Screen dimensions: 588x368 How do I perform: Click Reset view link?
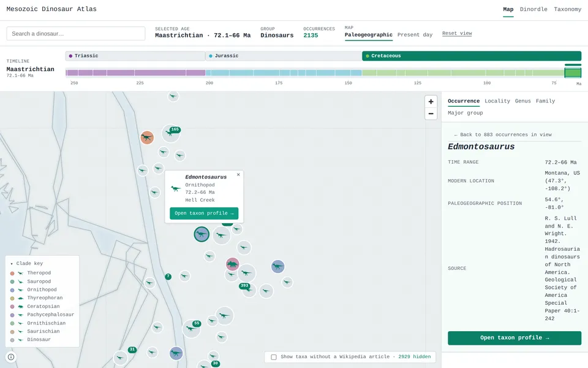[x=457, y=33]
